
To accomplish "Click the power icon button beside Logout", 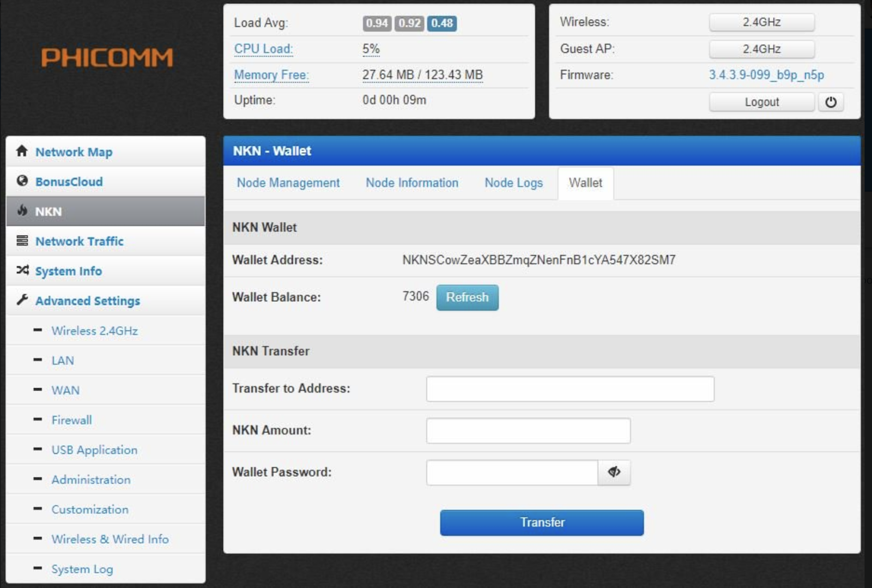I will pyautogui.click(x=831, y=102).
